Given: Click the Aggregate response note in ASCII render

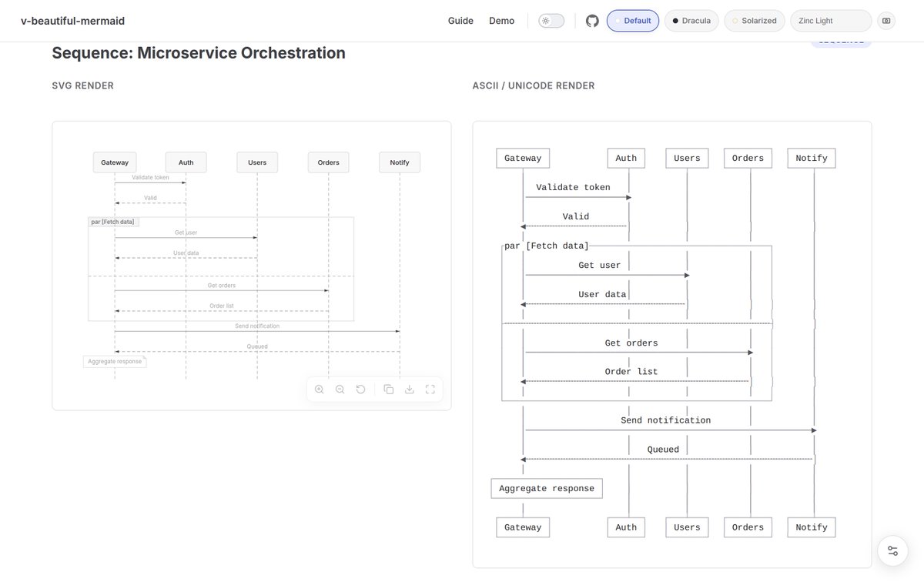Looking at the screenshot, I should point(547,489).
